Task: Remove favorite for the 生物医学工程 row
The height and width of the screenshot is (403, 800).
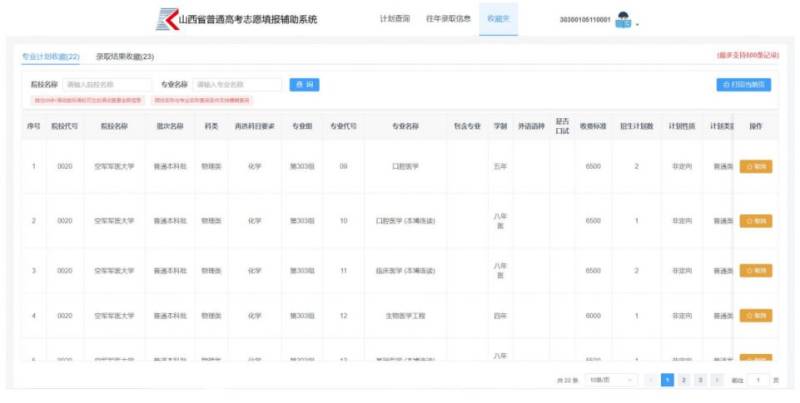Action: coord(756,316)
